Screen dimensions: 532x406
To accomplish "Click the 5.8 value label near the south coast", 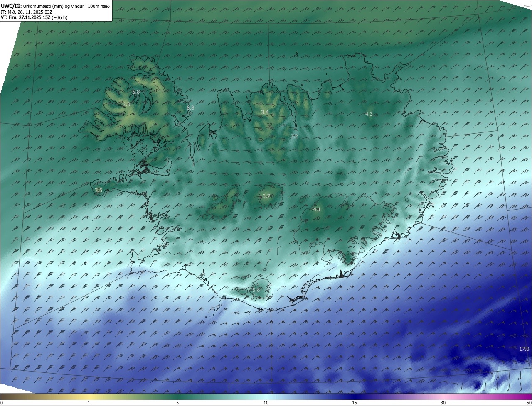I will tap(256, 290).
